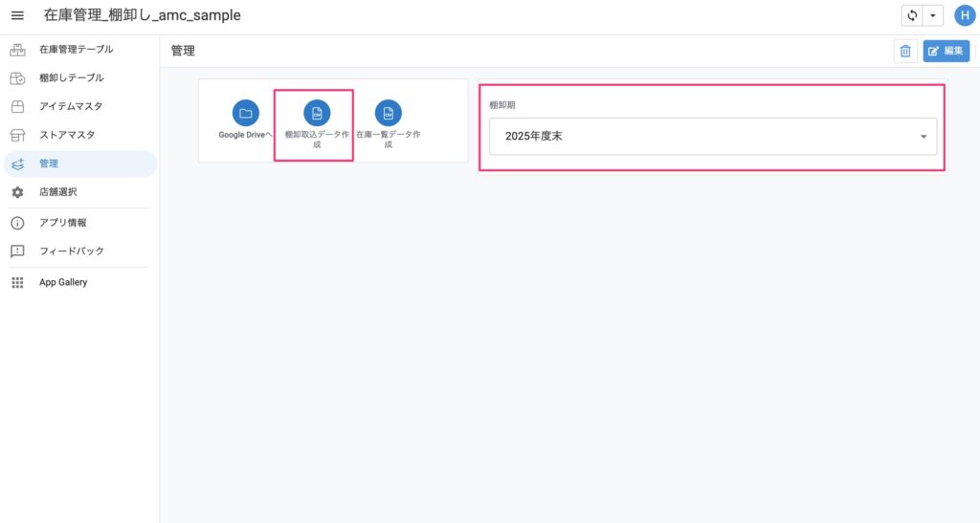Click the trash delete icon
980x523 pixels.
point(905,52)
